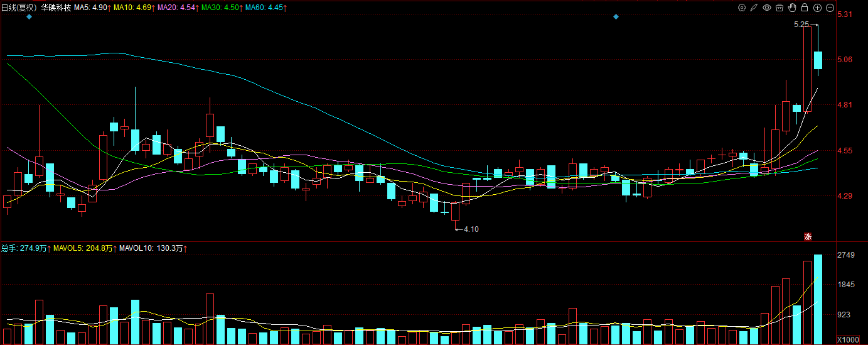Click the 2749 volume axis label

click(x=846, y=255)
